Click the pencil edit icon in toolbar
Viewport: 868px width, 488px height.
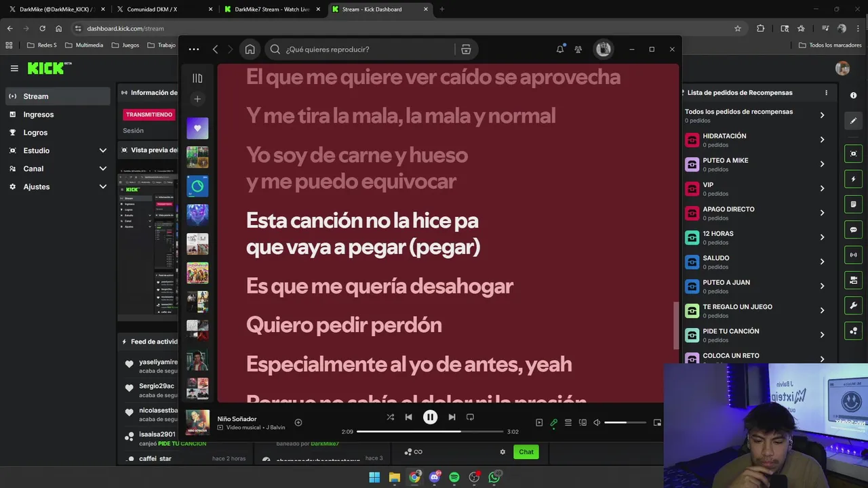(853, 121)
